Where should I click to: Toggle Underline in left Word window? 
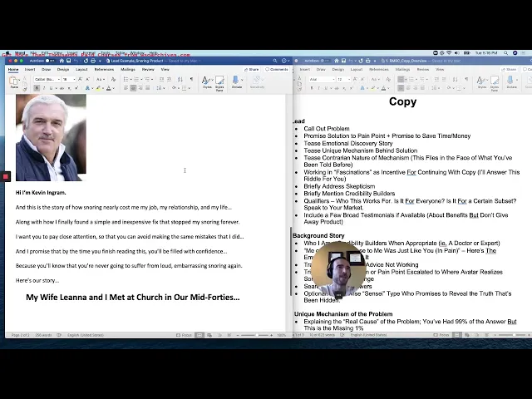(x=51, y=88)
